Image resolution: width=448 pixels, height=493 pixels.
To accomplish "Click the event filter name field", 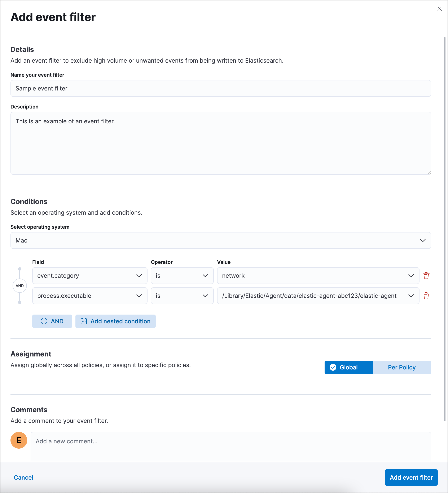I will [220, 88].
